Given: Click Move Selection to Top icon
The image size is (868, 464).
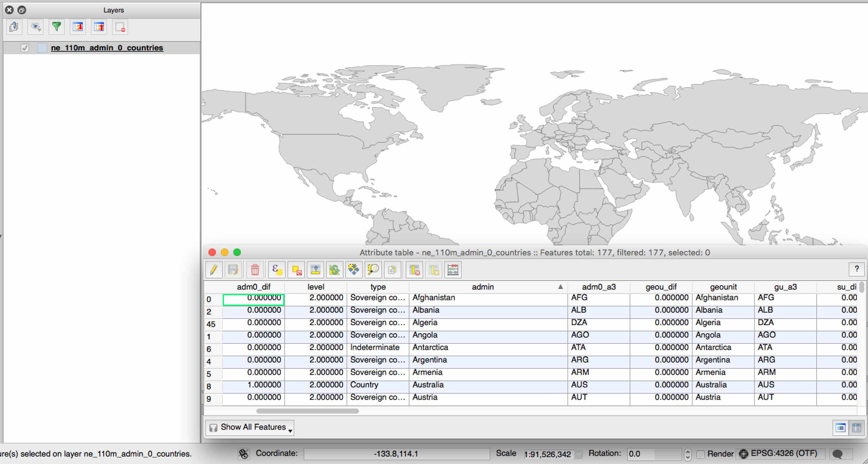Looking at the screenshot, I should click(315, 270).
